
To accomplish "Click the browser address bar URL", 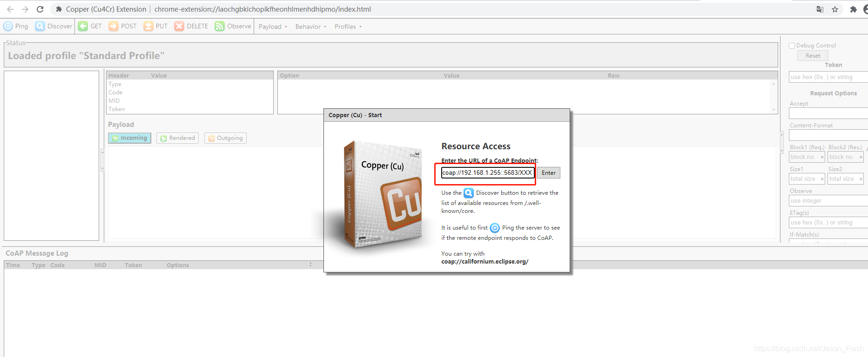I will (262, 9).
